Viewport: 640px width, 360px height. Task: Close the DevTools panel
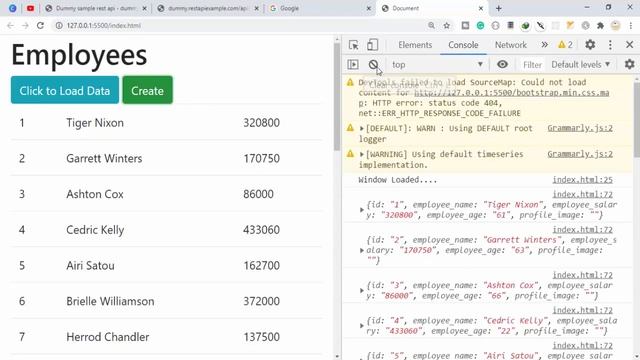pyautogui.click(x=629, y=44)
